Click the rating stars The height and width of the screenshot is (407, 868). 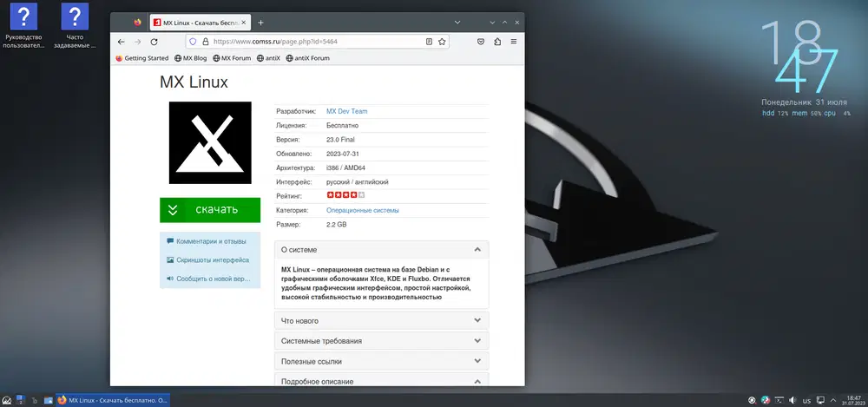(345, 195)
